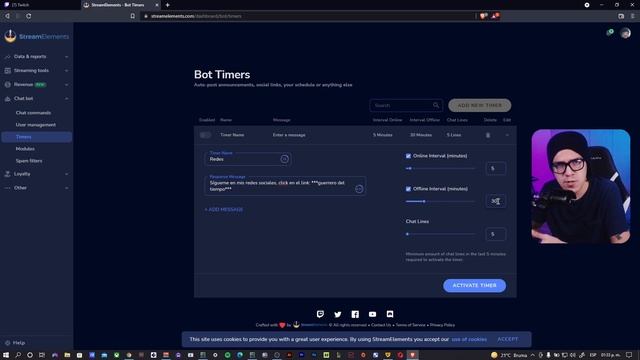
Task: Click the address bar URL
Action: click(196, 16)
